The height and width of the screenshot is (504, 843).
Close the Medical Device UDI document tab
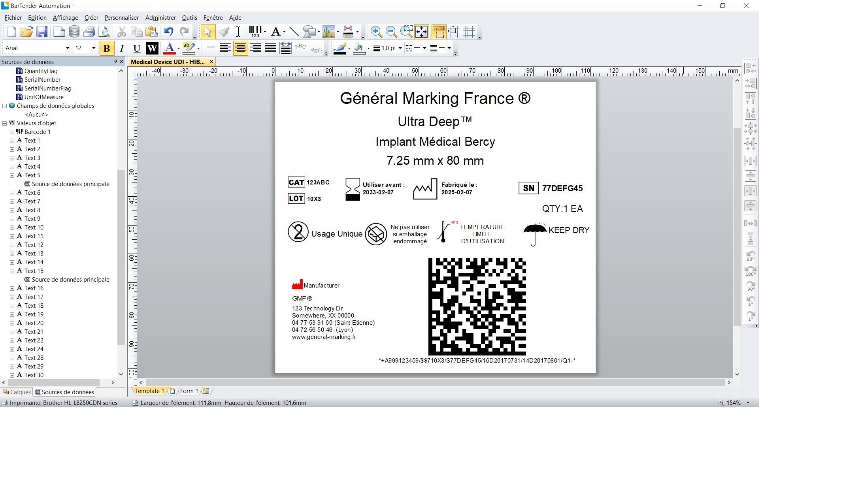click(x=211, y=62)
